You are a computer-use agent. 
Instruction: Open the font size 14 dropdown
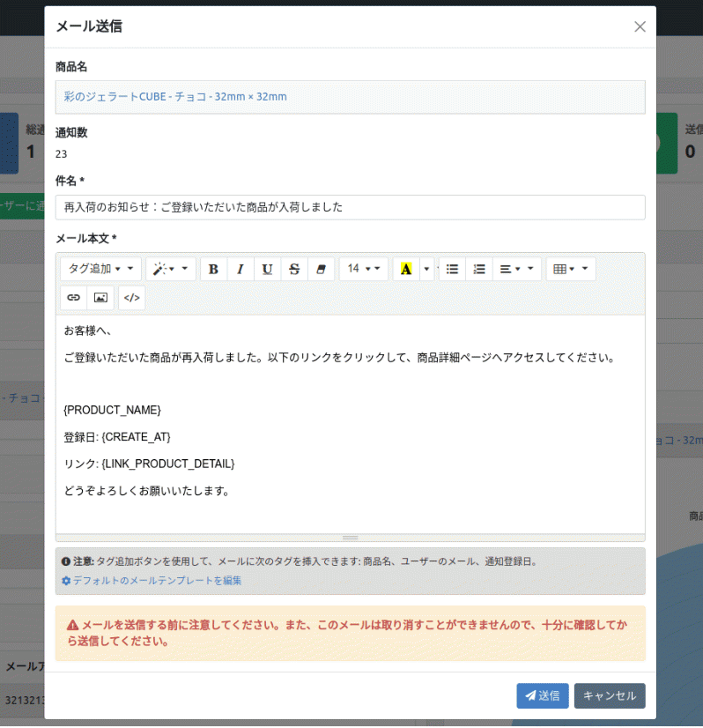pyautogui.click(x=364, y=269)
